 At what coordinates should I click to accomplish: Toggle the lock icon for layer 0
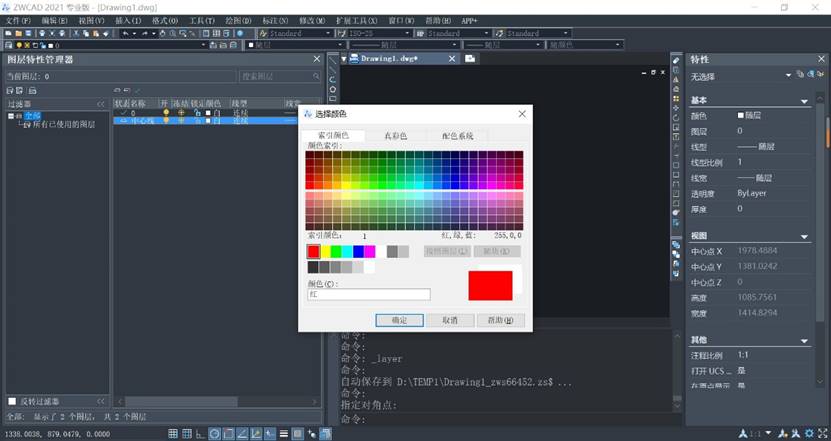tap(193, 113)
